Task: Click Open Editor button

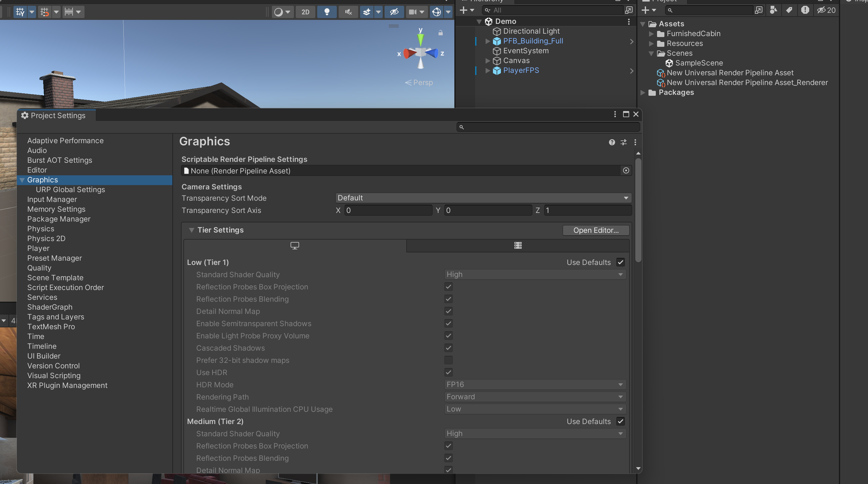Action: click(596, 230)
